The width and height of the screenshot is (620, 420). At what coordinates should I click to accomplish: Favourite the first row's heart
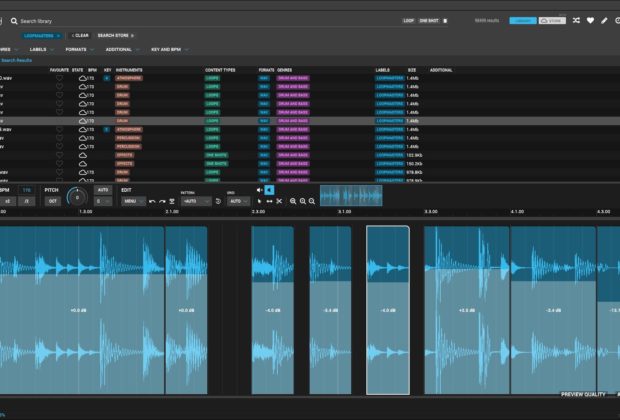pos(59,78)
